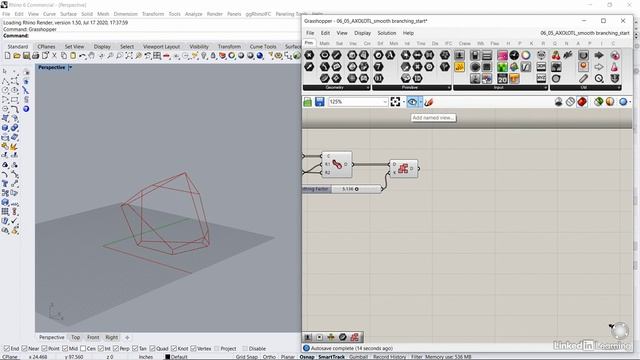640x360 pixels.
Task: Click the blue Save floppy icon in Grasshopper
Action: click(320, 102)
